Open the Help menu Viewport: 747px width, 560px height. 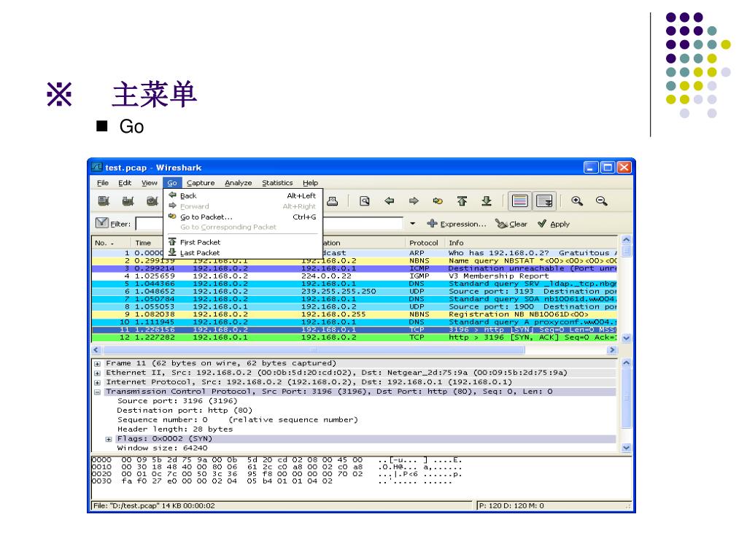(310, 183)
